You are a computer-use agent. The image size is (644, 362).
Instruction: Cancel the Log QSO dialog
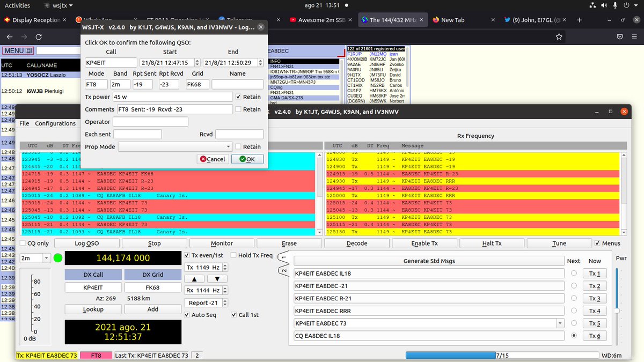(x=213, y=159)
